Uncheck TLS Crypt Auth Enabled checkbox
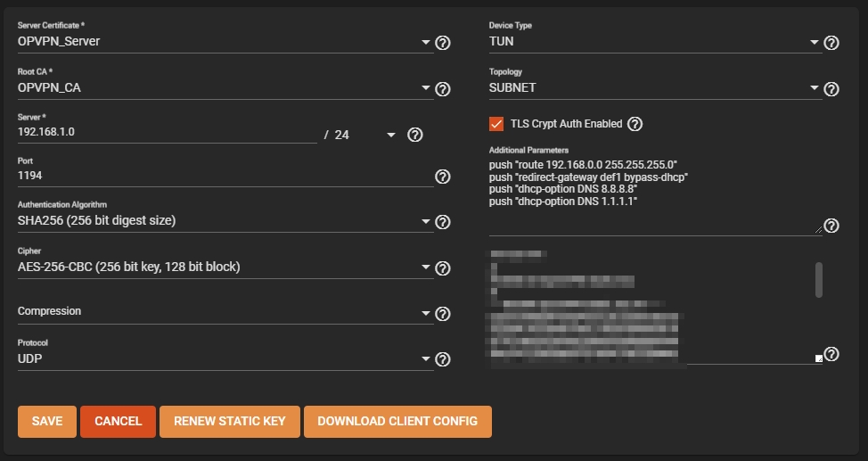This screenshot has width=868, height=461. point(496,124)
